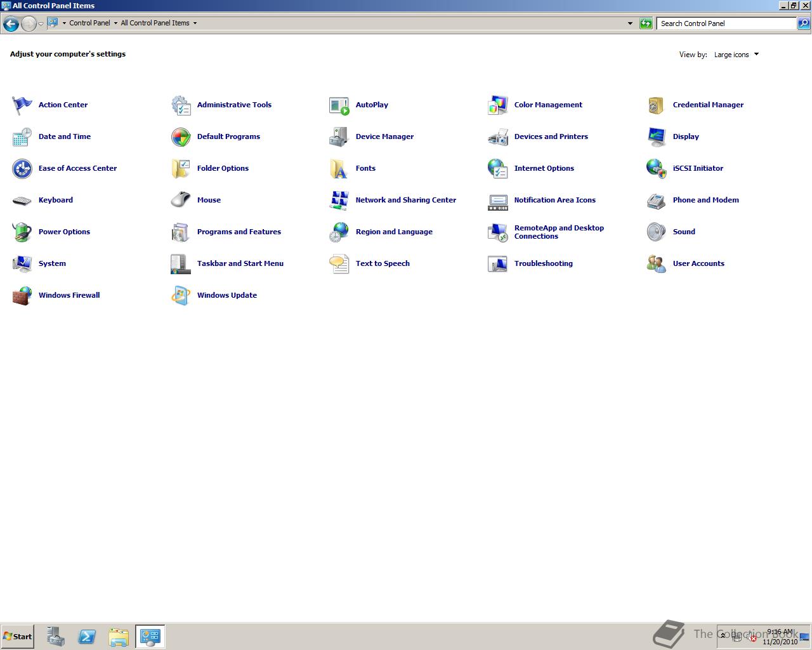
Task: Open the iSCSI Initiator icon
Action: coord(657,168)
